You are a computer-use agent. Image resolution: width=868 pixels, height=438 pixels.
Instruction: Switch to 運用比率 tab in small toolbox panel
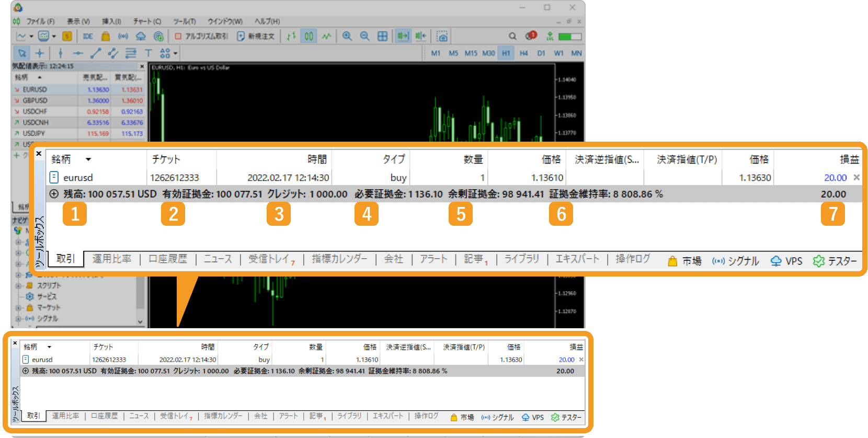[65, 416]
